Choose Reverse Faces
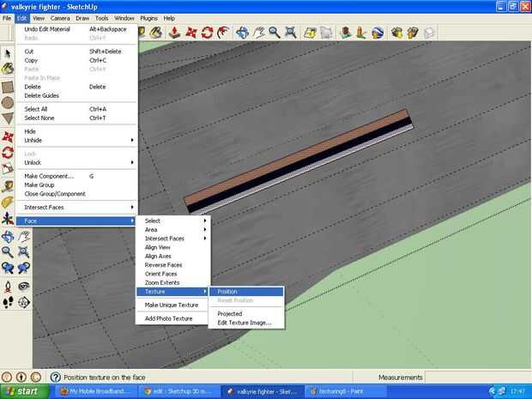This screenshot has width=532, height=399. pos(173,265)
